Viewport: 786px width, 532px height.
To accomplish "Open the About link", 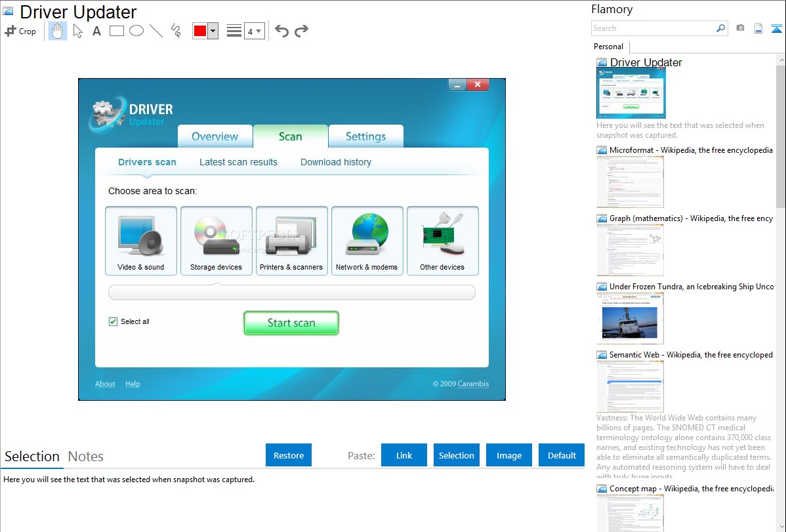I will point(105,384).
